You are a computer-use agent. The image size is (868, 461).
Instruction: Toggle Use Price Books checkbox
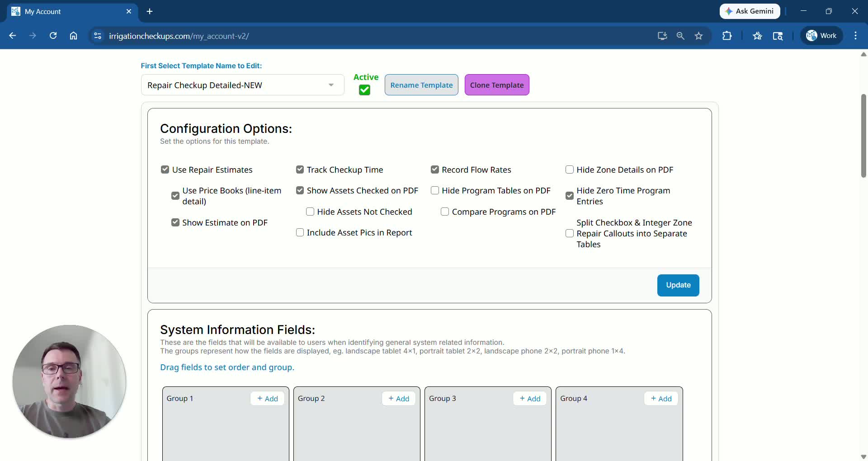175,196
